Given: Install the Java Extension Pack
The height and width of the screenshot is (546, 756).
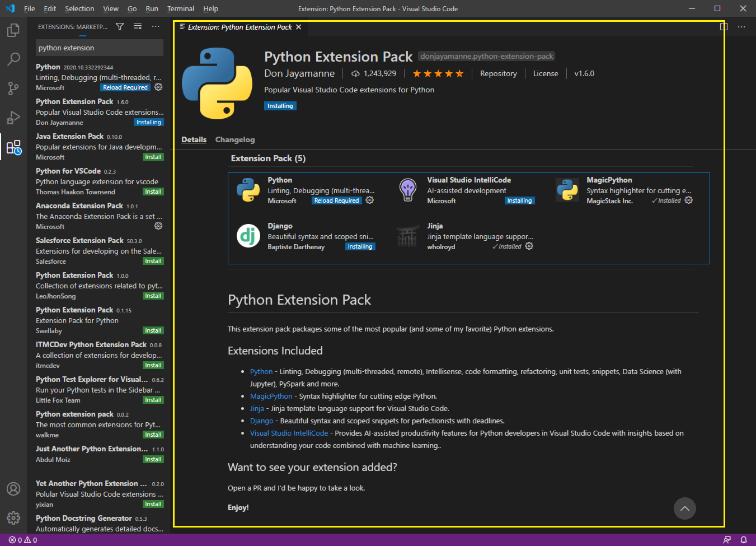Looking at the screenshot, I should click(x=153, y=157).
